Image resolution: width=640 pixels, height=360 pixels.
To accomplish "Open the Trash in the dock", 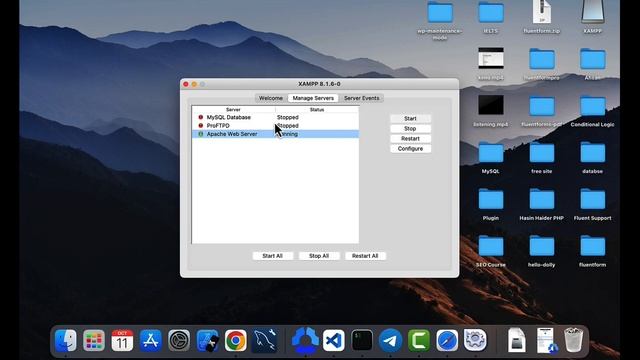I will tap(573, 340).
